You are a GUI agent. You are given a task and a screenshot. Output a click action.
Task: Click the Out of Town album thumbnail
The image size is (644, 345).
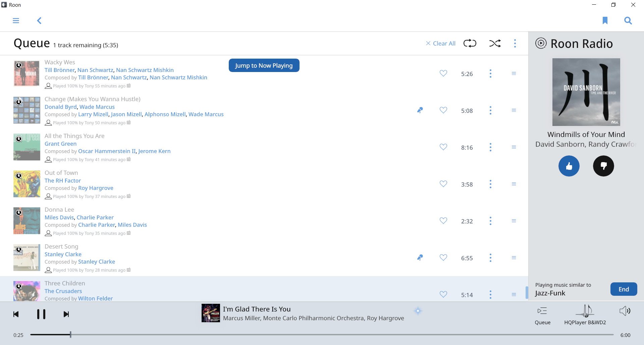point(27,184)
